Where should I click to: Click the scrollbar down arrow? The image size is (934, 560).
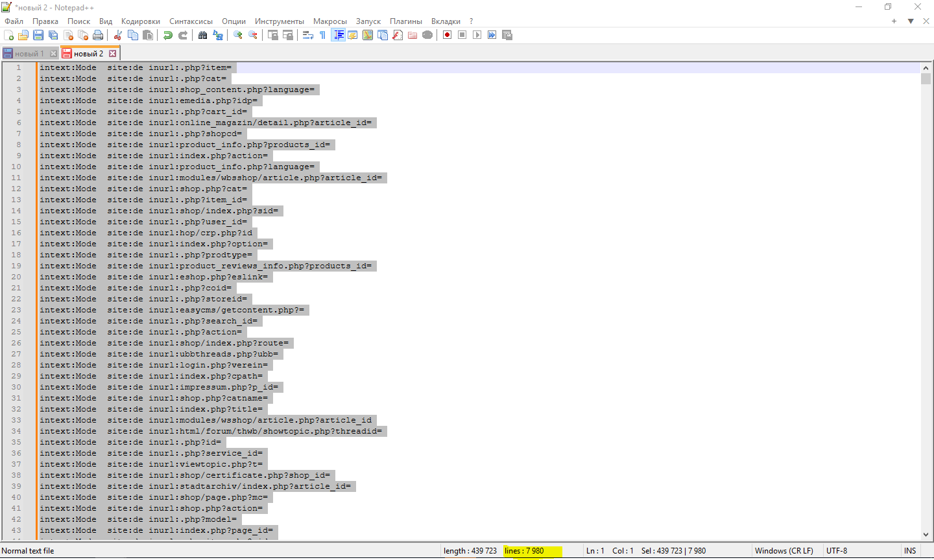tap(926, 533)
